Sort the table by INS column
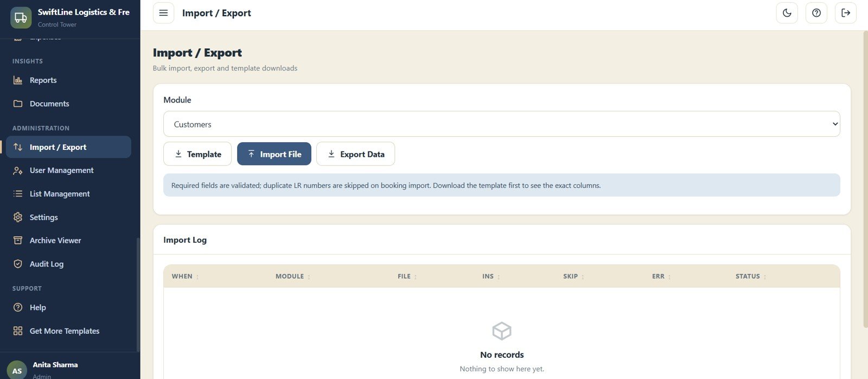The width and height of the screenshot is (868, 379). tap(491, 276)
